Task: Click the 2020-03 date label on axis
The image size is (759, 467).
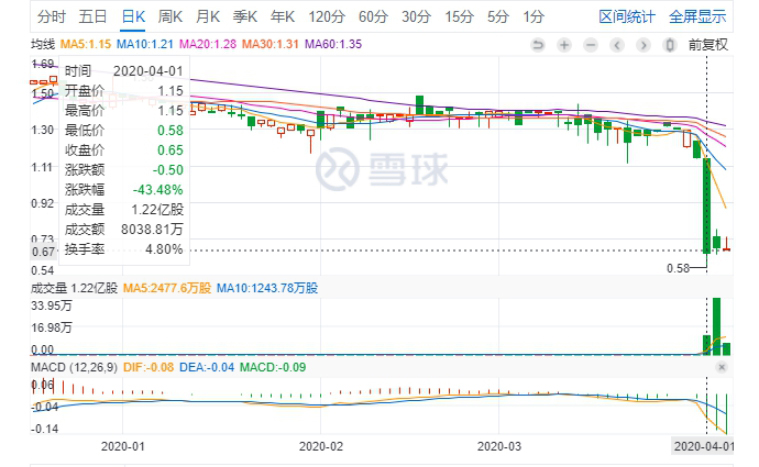Action: click(499, 446)
